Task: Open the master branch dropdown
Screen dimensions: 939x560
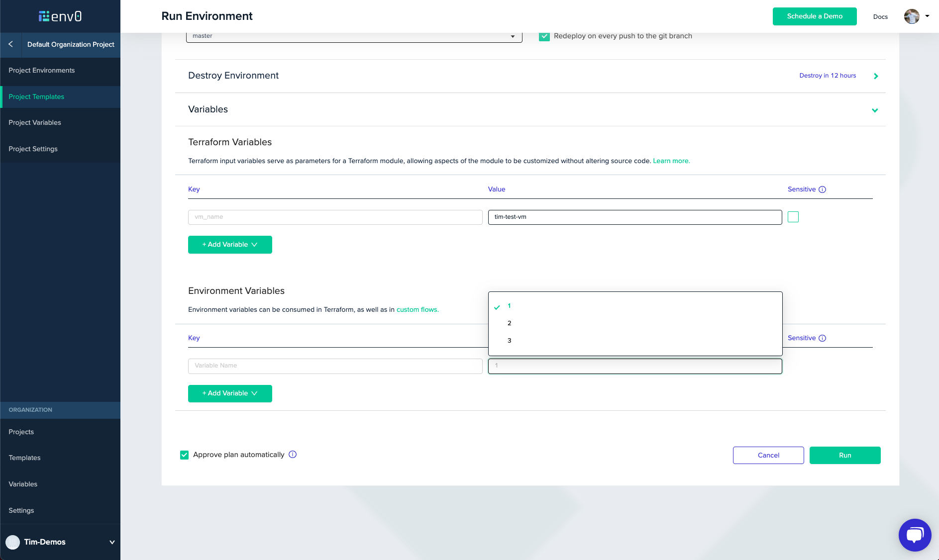Action: pyautogui.click(x=354, y=37)
